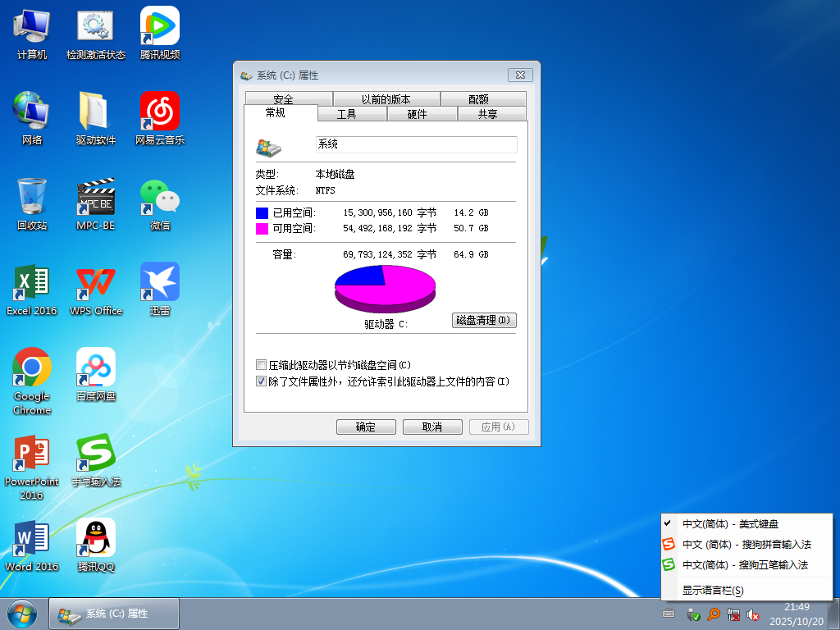Click the 磁盘清理 (Disk Cleanup) button
This screenshot has height=630, width=840.
click(484, 320)
